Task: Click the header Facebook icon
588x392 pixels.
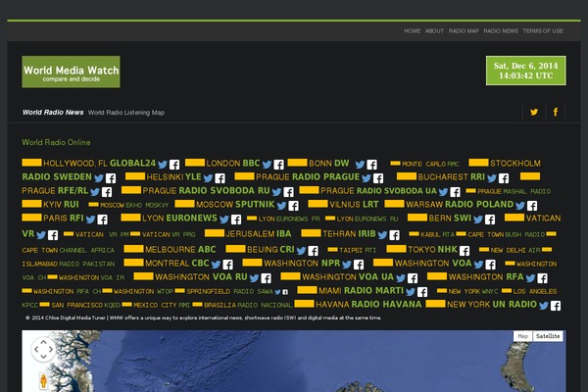Action: tap(556, 112)
